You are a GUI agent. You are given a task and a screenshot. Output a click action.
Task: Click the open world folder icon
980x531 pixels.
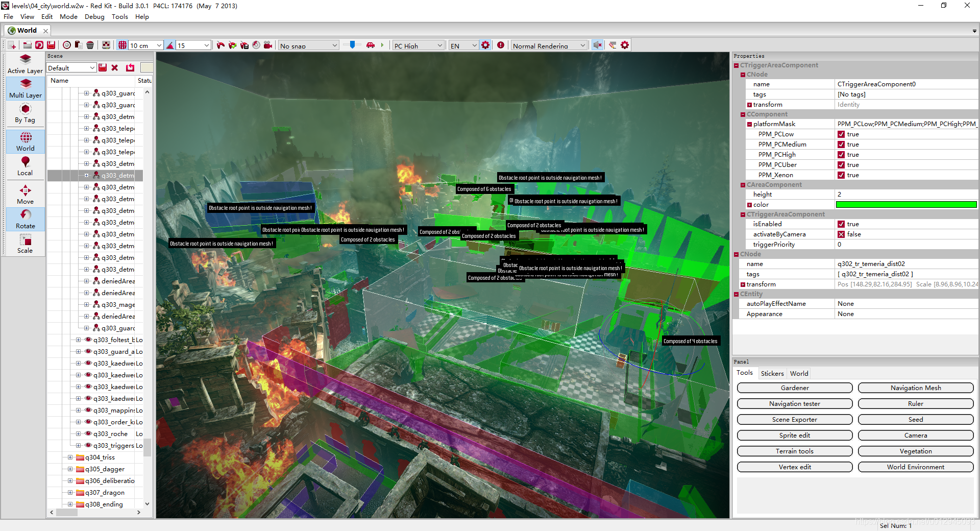point(28,45)
